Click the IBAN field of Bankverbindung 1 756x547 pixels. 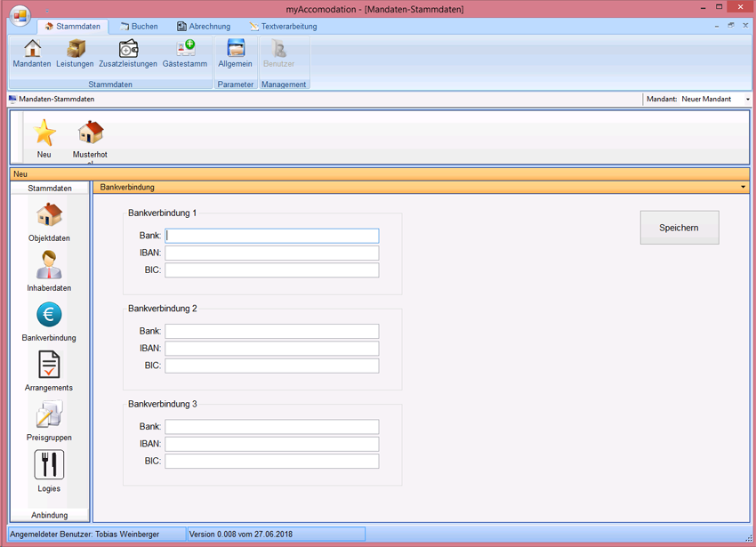click(271, 253)
